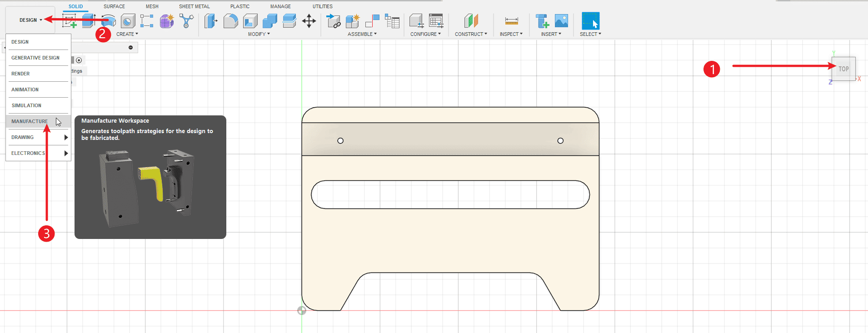This screenshot has width=868, height=333.
Task: Collapse the browser panel with minus button
Action: [x=130, y=47]
